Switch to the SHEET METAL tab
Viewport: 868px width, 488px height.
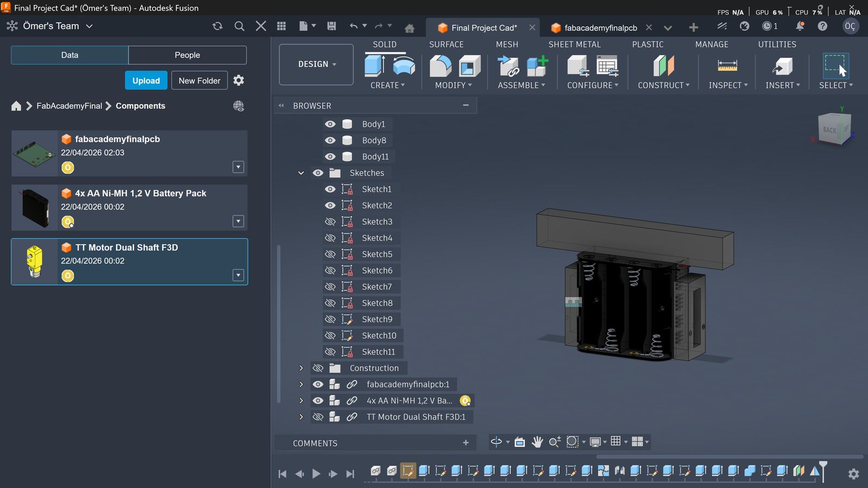[575, 44]
